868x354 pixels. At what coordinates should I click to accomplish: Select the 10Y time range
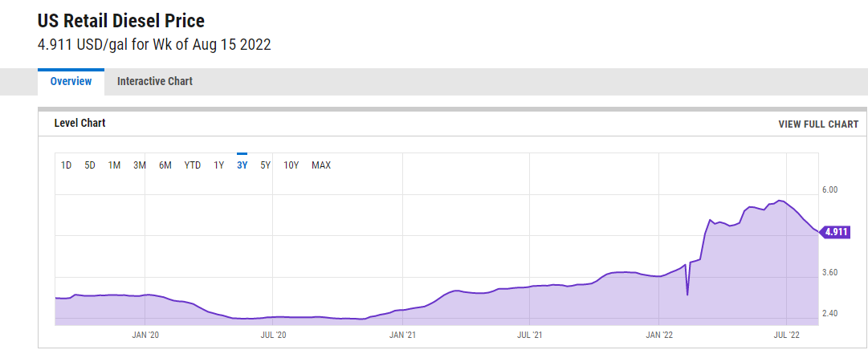[x=291, y=165]
